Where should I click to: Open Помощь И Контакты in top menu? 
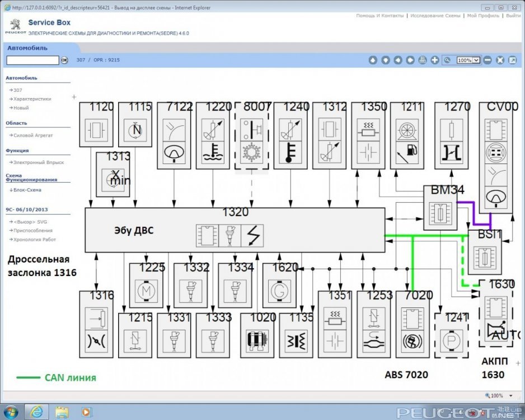tap(379, 16)
